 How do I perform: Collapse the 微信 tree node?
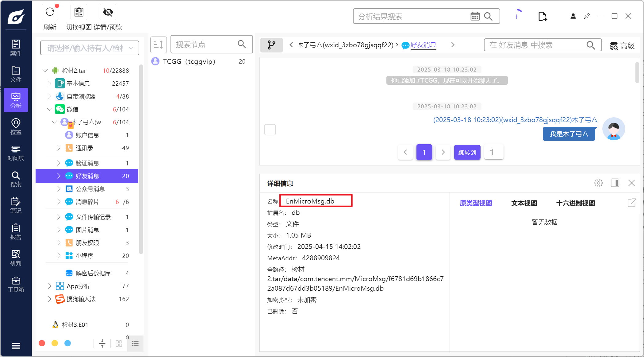[50, 109]
